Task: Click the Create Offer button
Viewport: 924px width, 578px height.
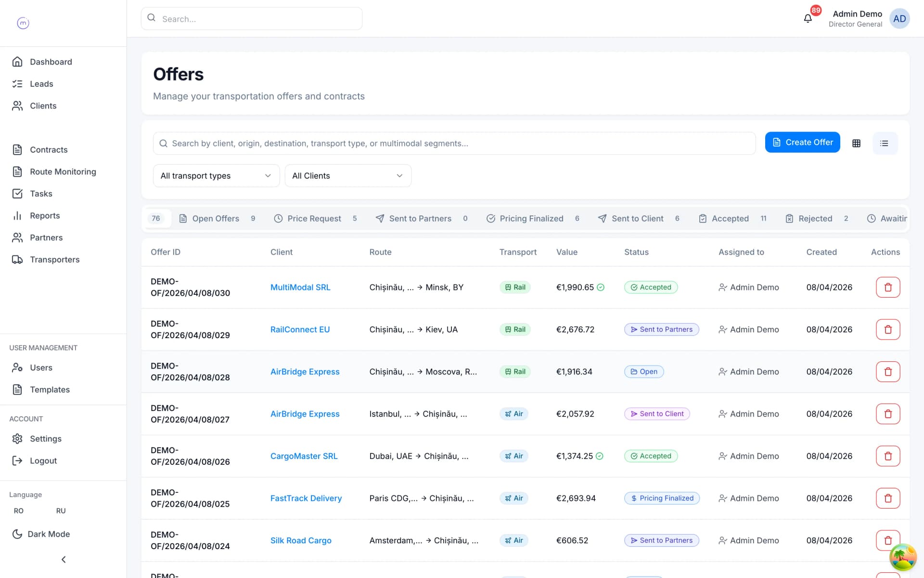Action: pos(802,143)
